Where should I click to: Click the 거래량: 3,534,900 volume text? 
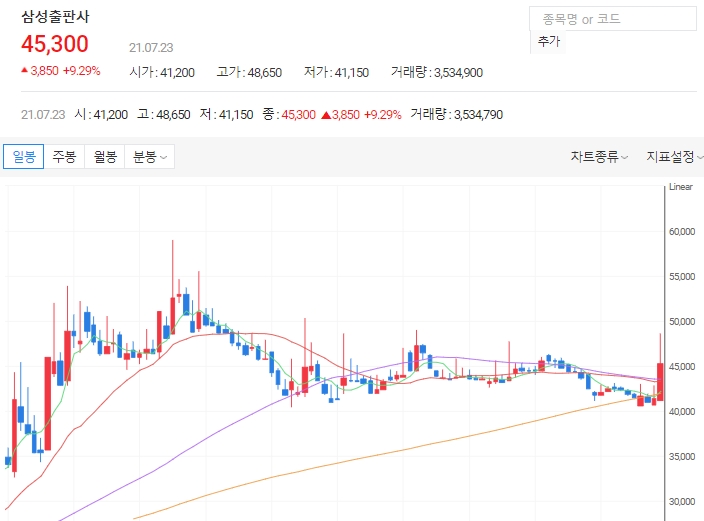pyautogui.click(x=437, y=72)
